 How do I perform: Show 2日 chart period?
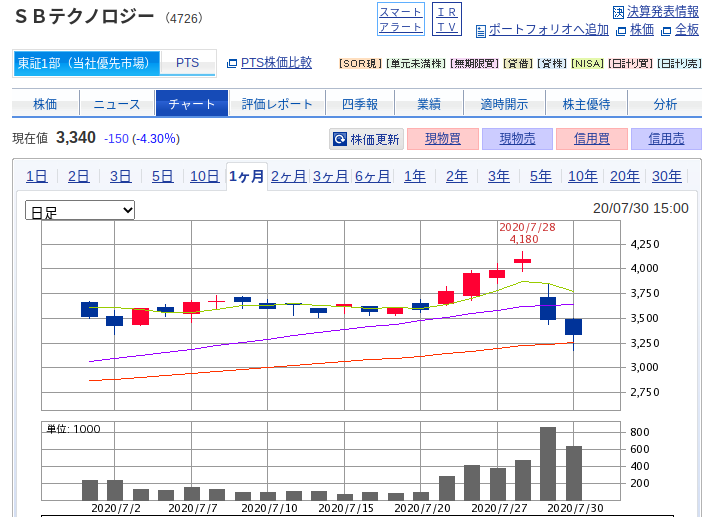(x=78, y=176)
